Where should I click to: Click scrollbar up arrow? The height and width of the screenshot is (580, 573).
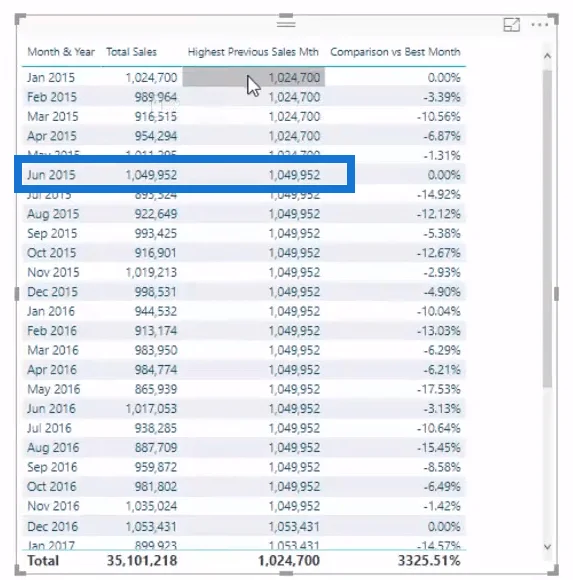[547, 56]
